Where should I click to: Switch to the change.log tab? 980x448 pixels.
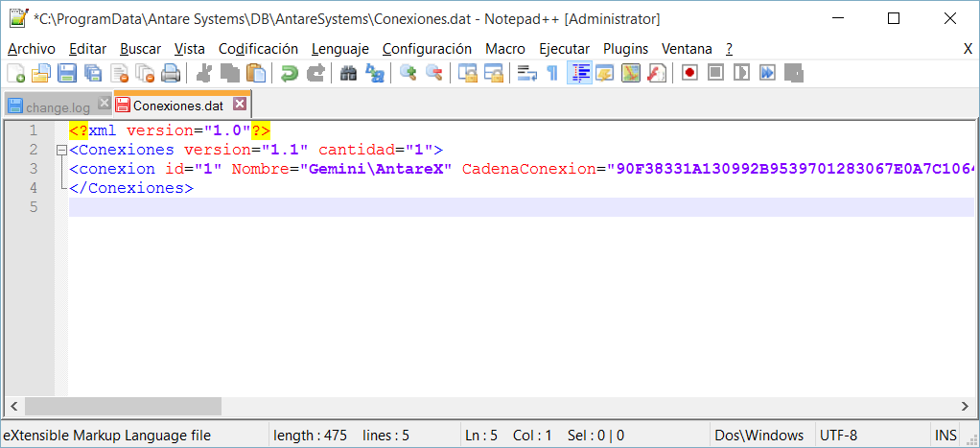[x=56, y=106]
